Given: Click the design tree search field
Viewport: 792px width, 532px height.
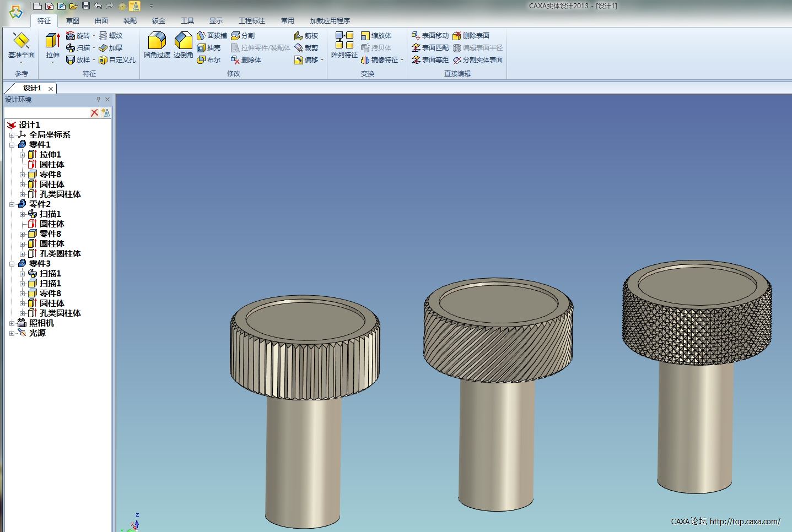Looking at the screenshot, I should point(46,113).
